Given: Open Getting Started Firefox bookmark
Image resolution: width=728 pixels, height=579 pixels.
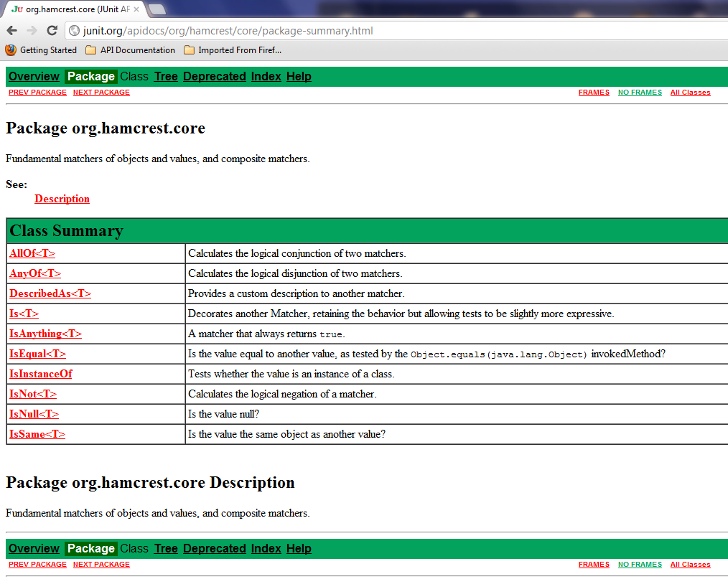Looking at the screenshot, I should (41, 50).
